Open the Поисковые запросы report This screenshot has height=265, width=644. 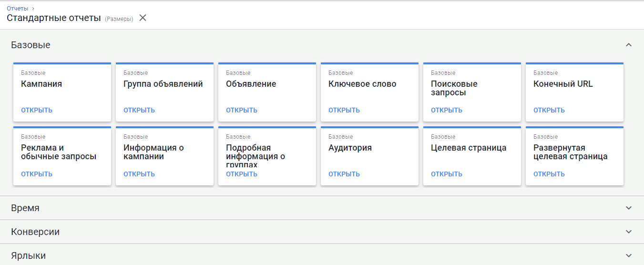[x=447, y=110]
